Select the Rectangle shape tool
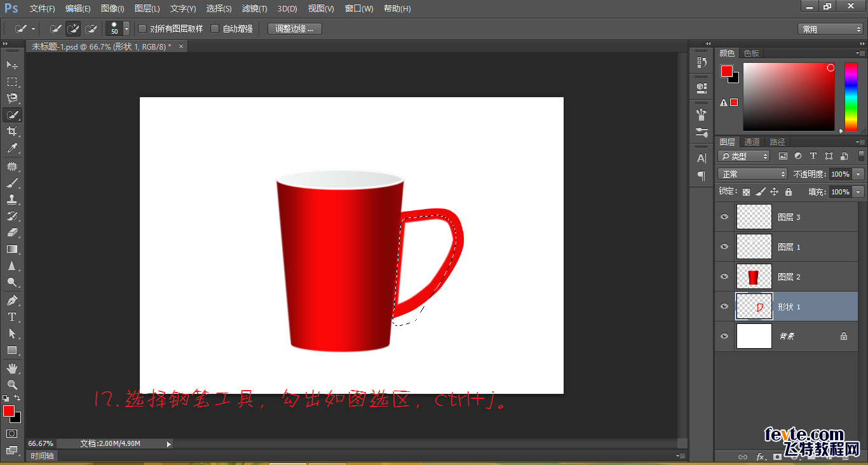 tap(12, 350)
